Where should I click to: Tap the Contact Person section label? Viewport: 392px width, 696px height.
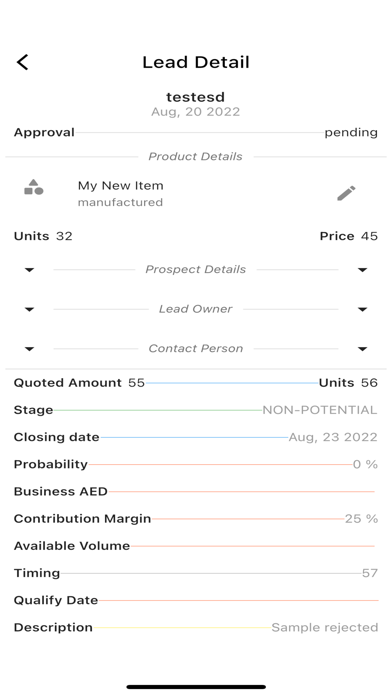[195, 348]
